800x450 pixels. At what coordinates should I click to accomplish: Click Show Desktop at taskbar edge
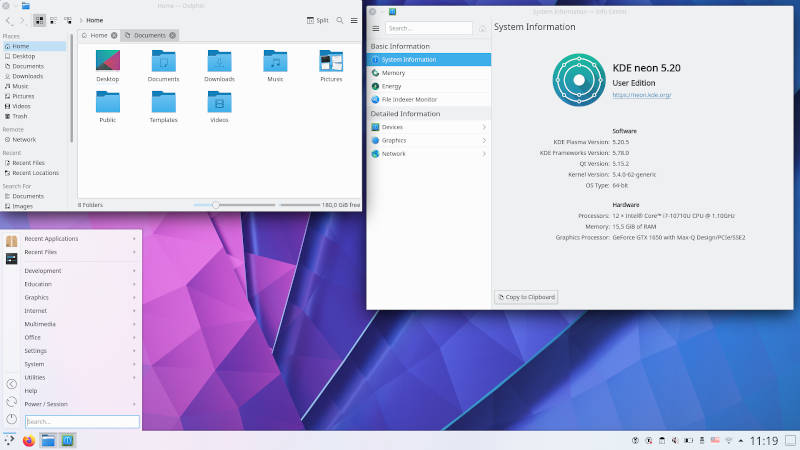click(x=790, y=440)
